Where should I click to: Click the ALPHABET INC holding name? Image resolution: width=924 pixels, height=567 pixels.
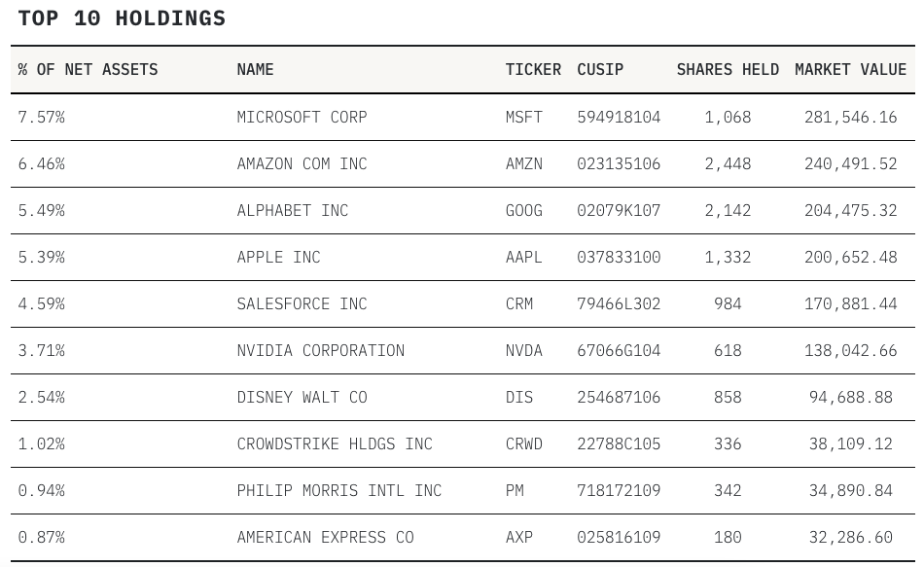[292, 211]
